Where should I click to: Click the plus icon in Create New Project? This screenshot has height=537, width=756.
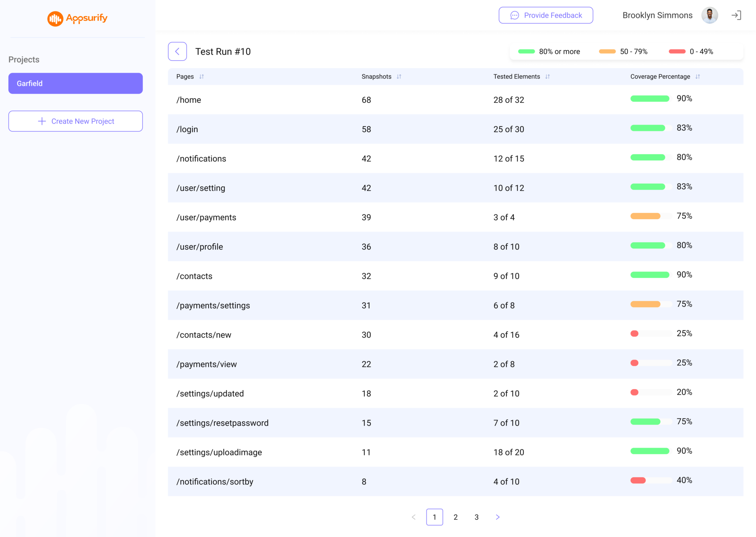(42, 121)
